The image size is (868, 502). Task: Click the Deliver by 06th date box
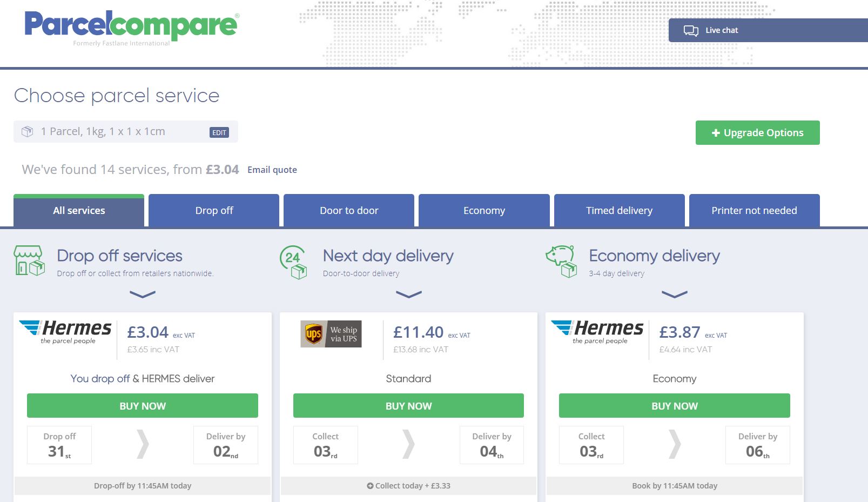758,445
